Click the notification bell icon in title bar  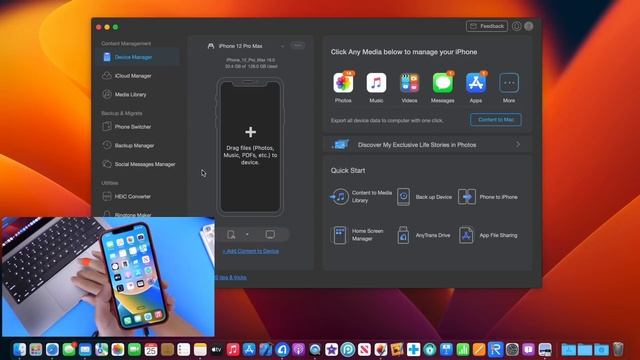coord(516,26)
